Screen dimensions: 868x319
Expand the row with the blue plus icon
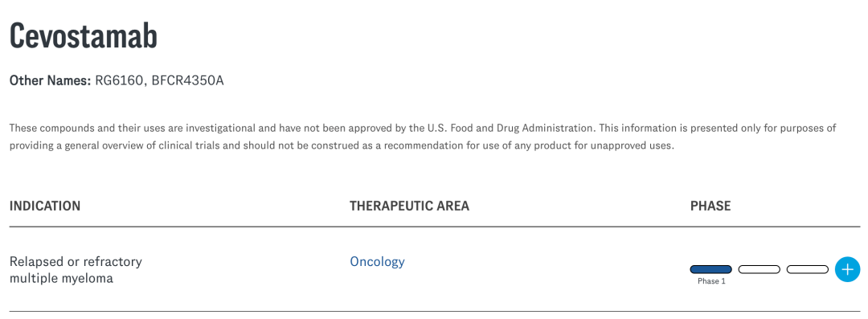(x=848, y=269)
